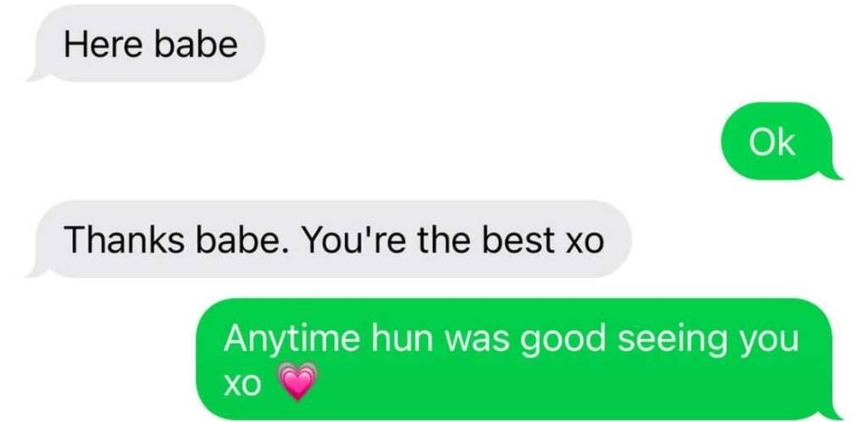Click the "Anytime hun was good seeing you" message
This screenshot has height=422, width=868.
click(x=520, y=359)
